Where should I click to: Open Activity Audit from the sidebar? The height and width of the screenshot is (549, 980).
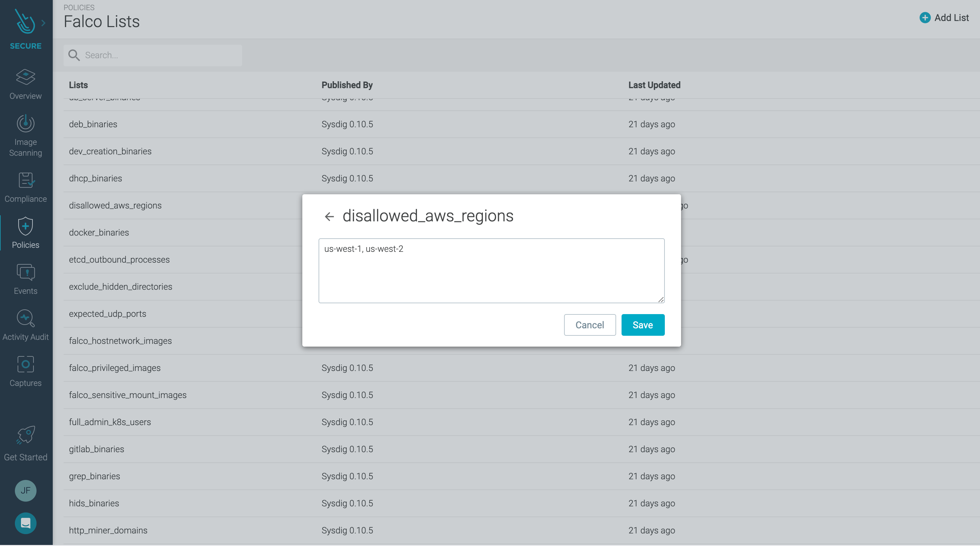click(25, 326)
